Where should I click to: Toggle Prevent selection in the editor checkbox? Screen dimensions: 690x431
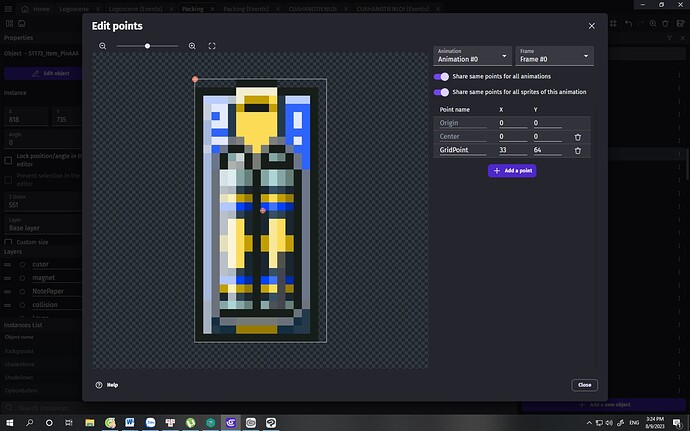pyautogui.click(x=8, y=180)
